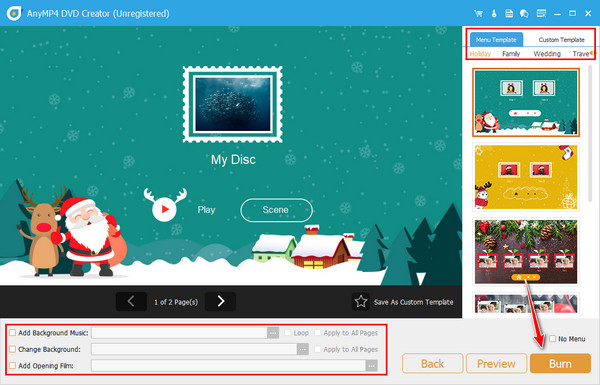Select the green Santa template thumbnail
Viewport: 600px width, 385px height.
526,102
